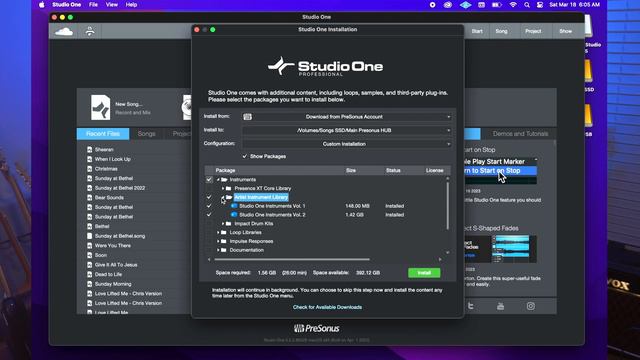Click the New Song document icon
This screenshot has height=360, width=640.
(100, 107)
